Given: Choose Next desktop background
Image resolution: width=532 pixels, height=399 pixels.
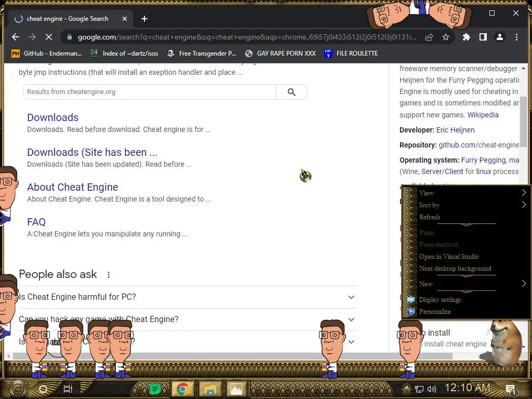Looking at the screenshot, I should pyautogui.click(x=472, y=269).
